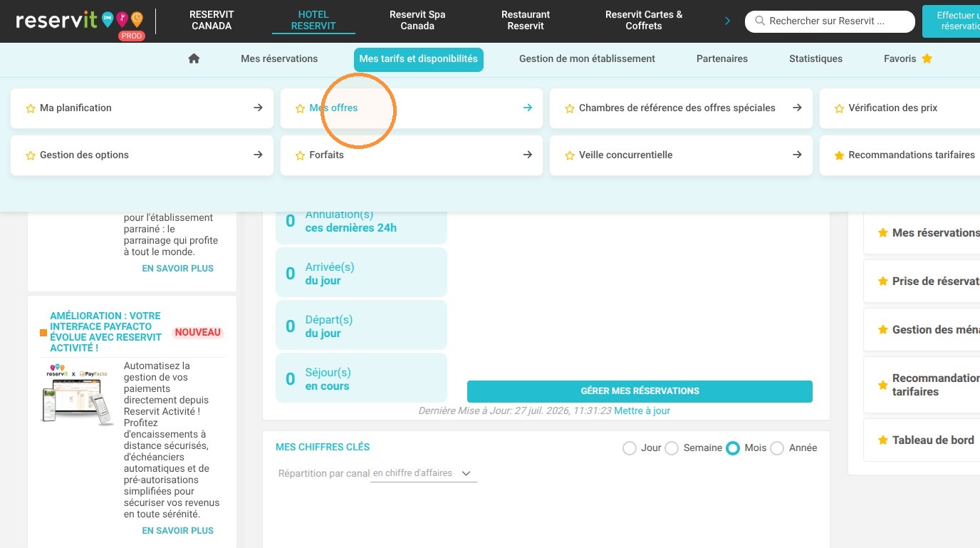Screen dimensions: 980x548
Task: Click the star beside Tableau de bord favorite
Action: click(882, 440)
